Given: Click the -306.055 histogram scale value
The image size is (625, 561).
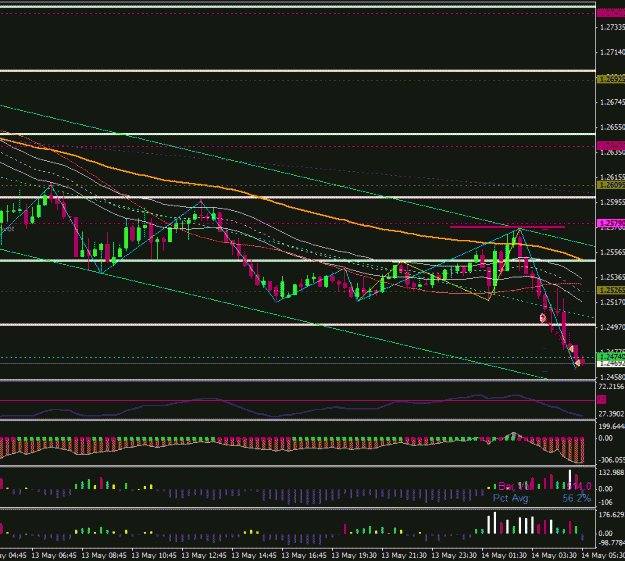Looking at the screenshot, I should [x=611, y=460].
